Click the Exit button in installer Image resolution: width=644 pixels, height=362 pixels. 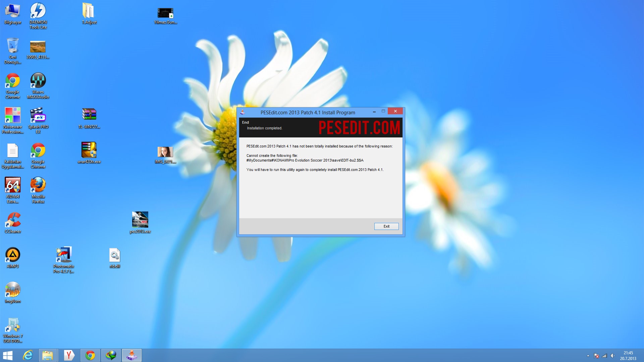386,226
